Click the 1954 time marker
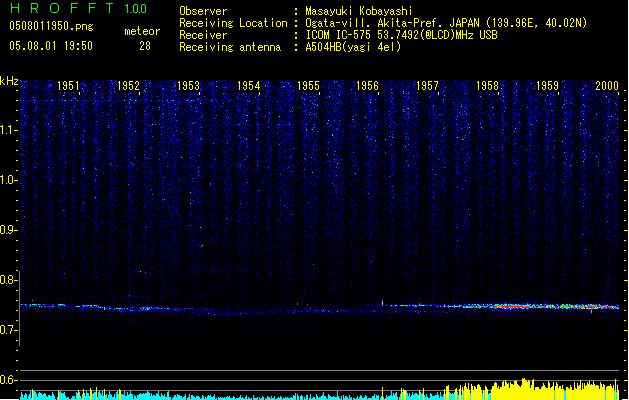Viewport: 629px width, 400px height. click(248, 86)
